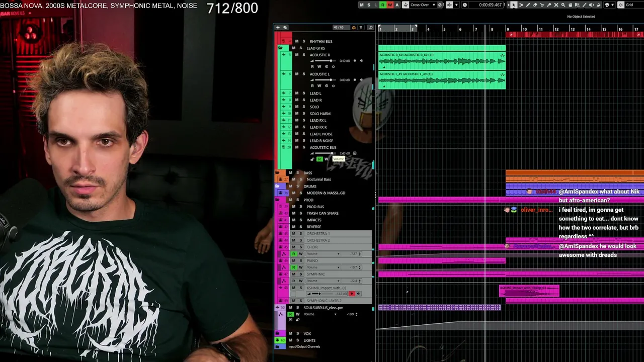644x362 pixels.
Task: Toggle global Read automation green R
Action: (x=382, y=5)
